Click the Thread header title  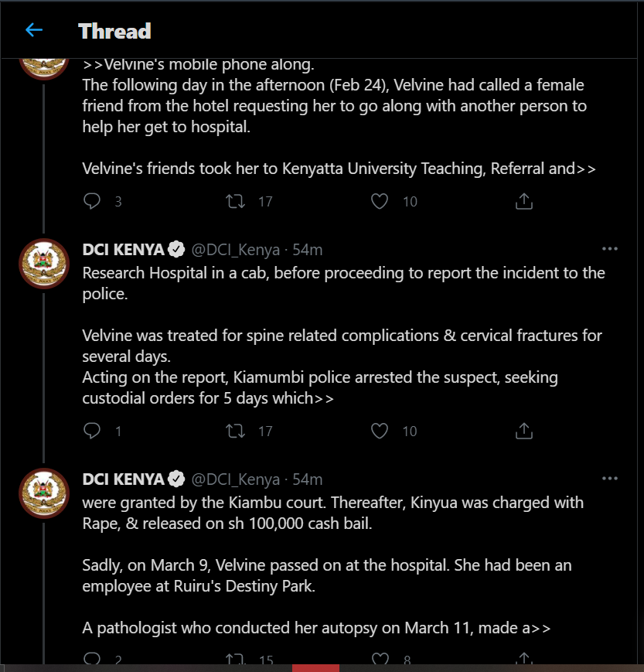pos(114,31)
